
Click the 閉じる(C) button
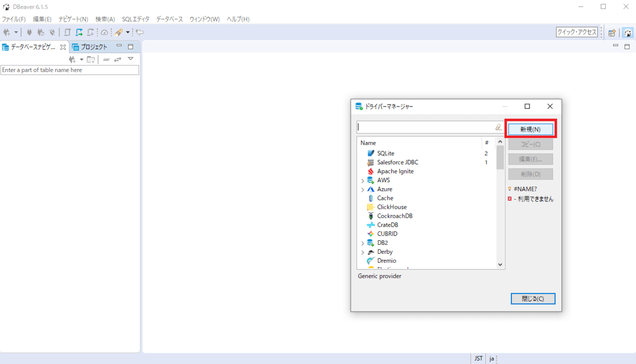click(x=533, y=299)
